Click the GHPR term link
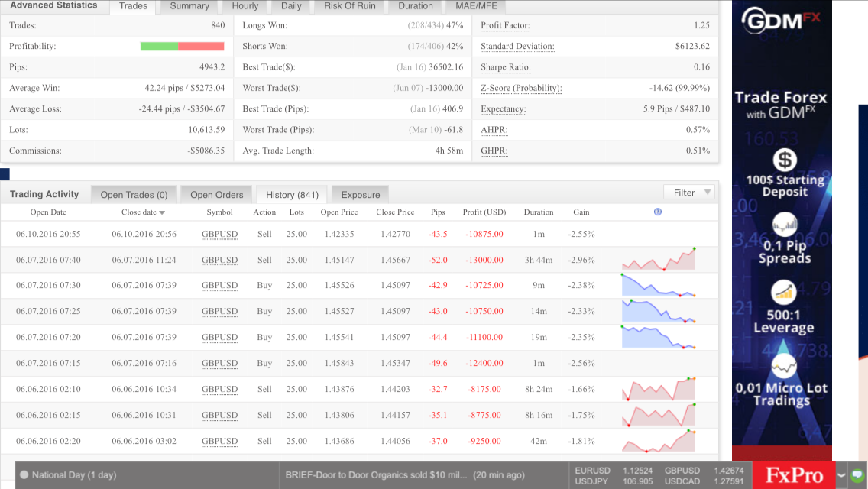Viewport: 868px width, 489px height. point(494,151)
